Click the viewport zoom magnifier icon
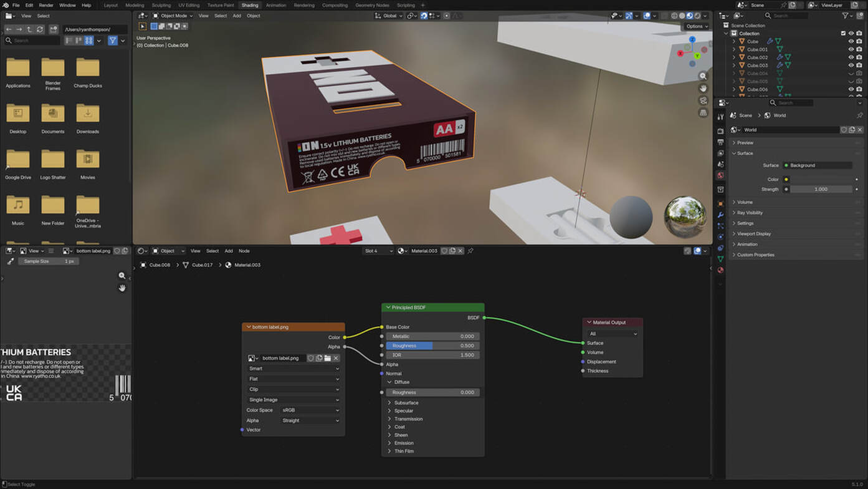Screen dimensions: 868x489 coord(703,76)
